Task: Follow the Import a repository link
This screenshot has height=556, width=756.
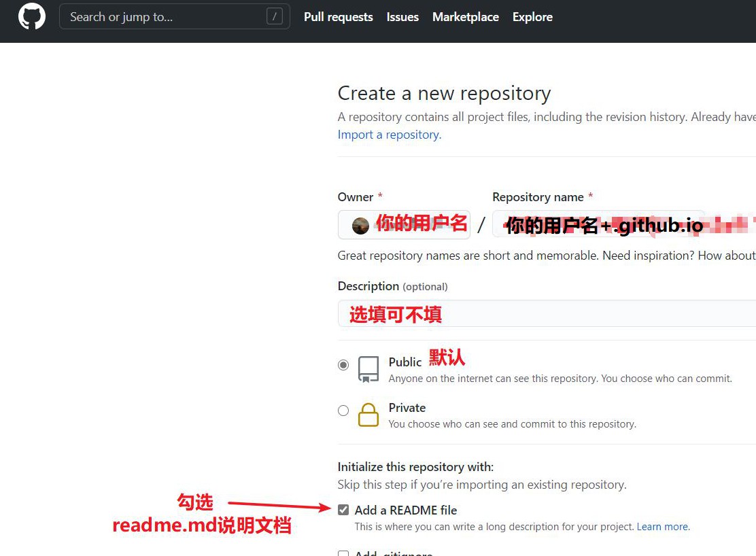Action: tap(390, 135)
